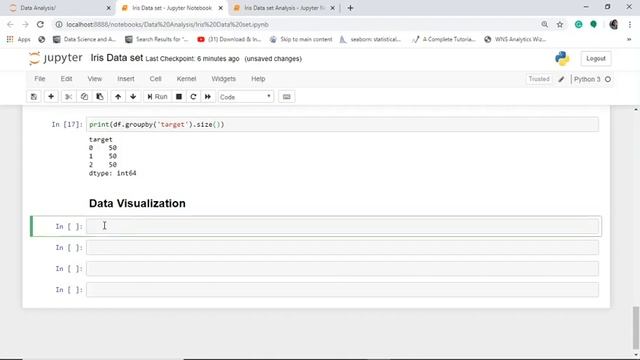Copy selected cells icon
The image size is (640, 360).
[84, 97]
